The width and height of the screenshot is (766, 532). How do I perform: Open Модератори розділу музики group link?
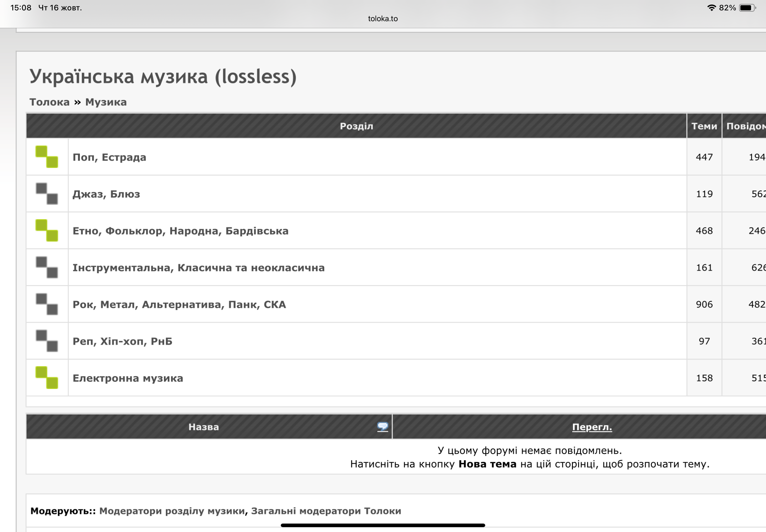point(172,511)
